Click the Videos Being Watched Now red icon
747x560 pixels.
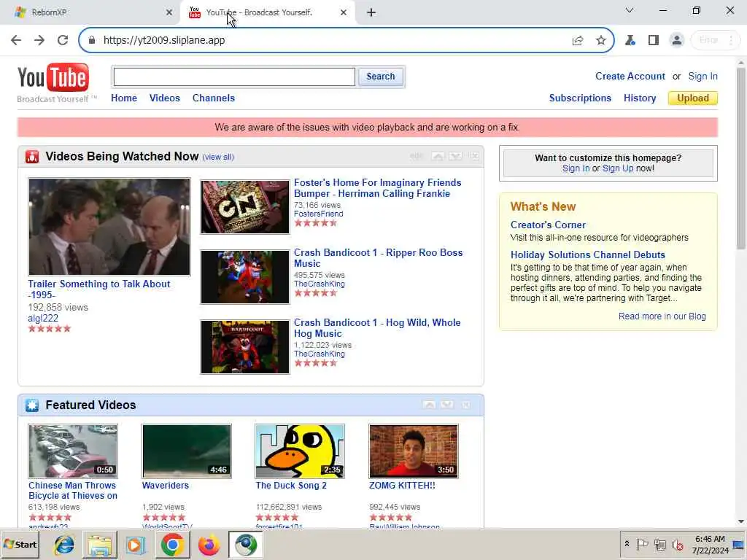pos(32,157)
